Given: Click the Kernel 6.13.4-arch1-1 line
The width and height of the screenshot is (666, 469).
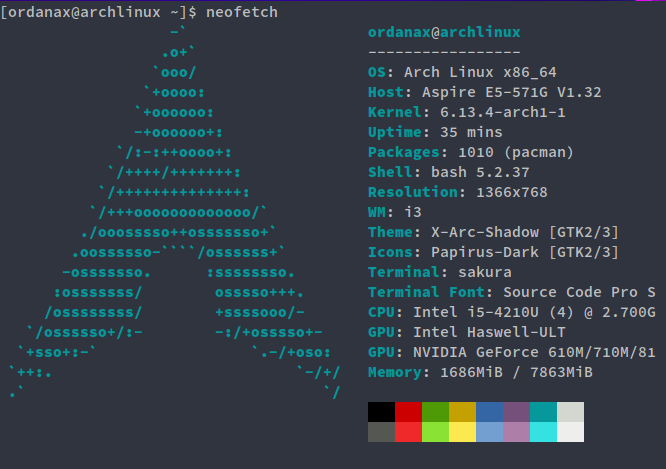Looking at the screenshot, I should click(x=466, y=112).
